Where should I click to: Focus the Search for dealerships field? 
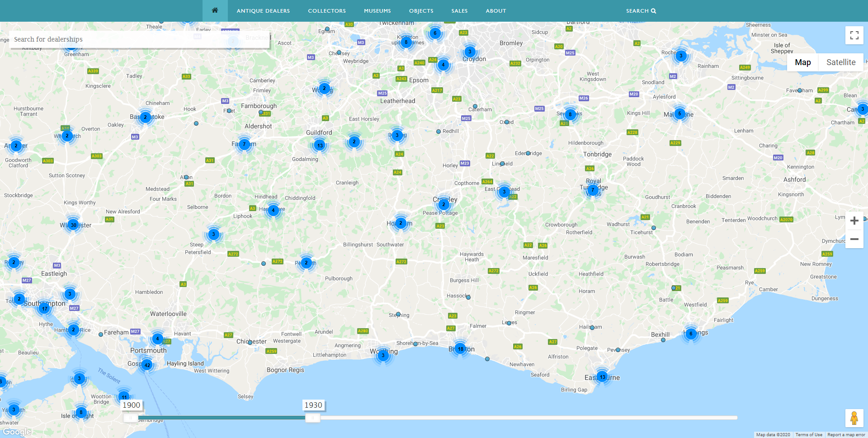[x=136, y=39]
